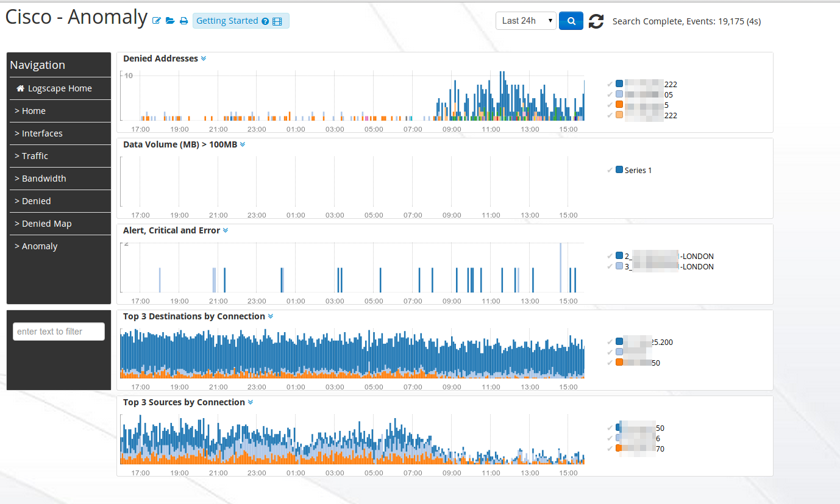The width and height of the screenshot is (840, 504).
Task: Click the Getting Started link
Action: point(227,21)
